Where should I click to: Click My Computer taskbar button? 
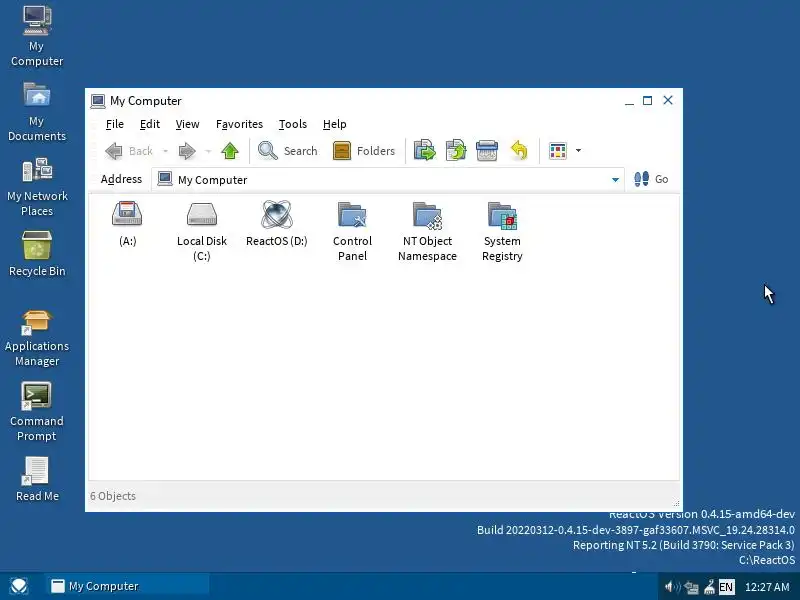click(x=128, y=586)
